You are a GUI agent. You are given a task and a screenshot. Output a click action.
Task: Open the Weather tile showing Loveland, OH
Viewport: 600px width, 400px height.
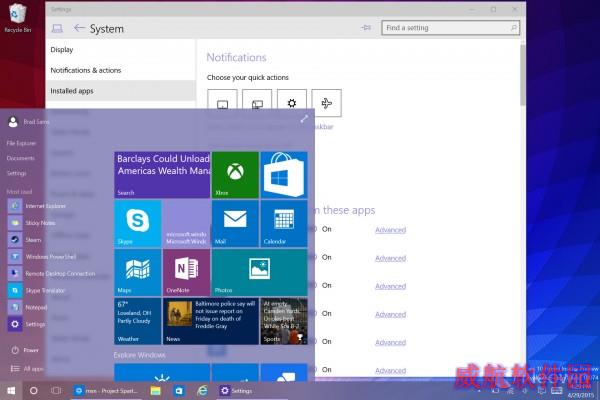[138, 321]
